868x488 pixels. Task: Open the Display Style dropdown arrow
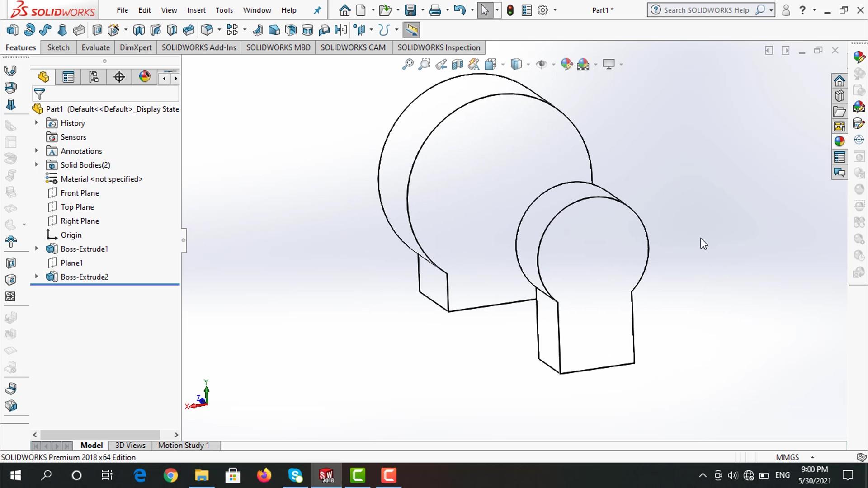click(x=528, y=65)
